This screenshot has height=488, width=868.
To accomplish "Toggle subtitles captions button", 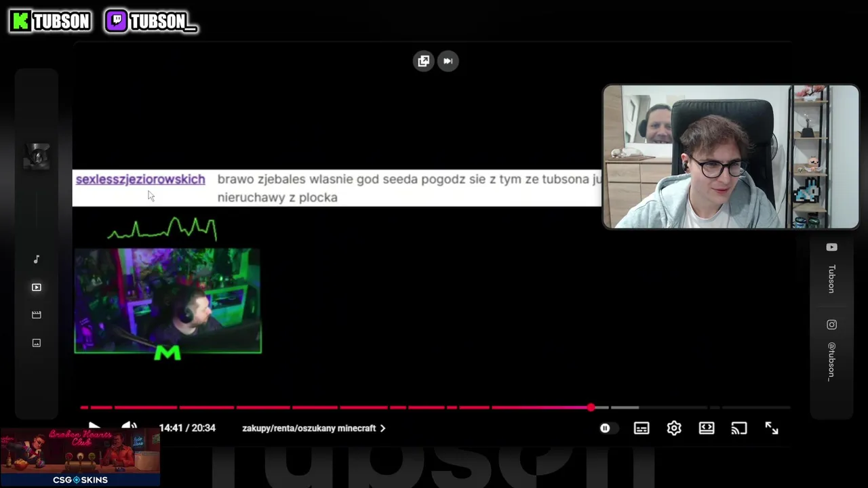I will 642,428.
